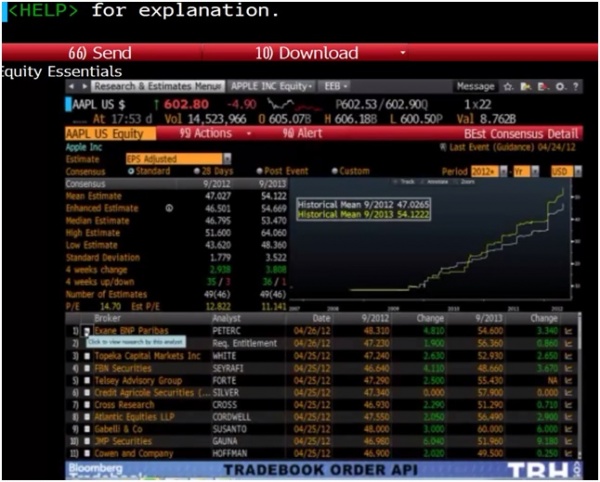This screenshot has width=600, height=482.
Task: Click the 10) Download button
Action: [307, 53]
